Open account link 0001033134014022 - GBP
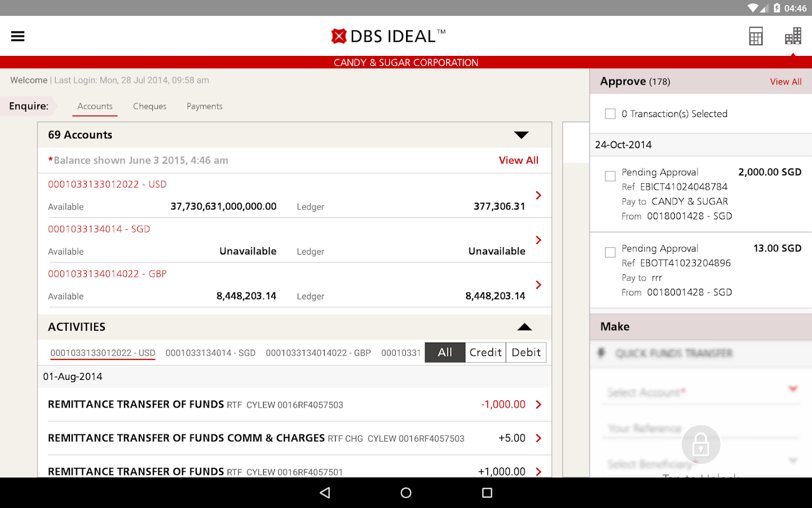The image size is (812, 508). click(x=107, y=274)
